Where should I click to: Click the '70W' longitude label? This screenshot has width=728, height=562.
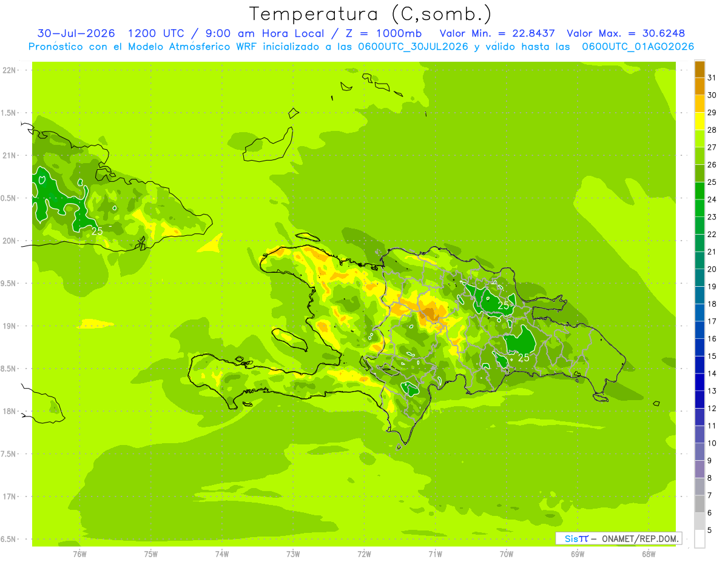(x=507, y=554)
